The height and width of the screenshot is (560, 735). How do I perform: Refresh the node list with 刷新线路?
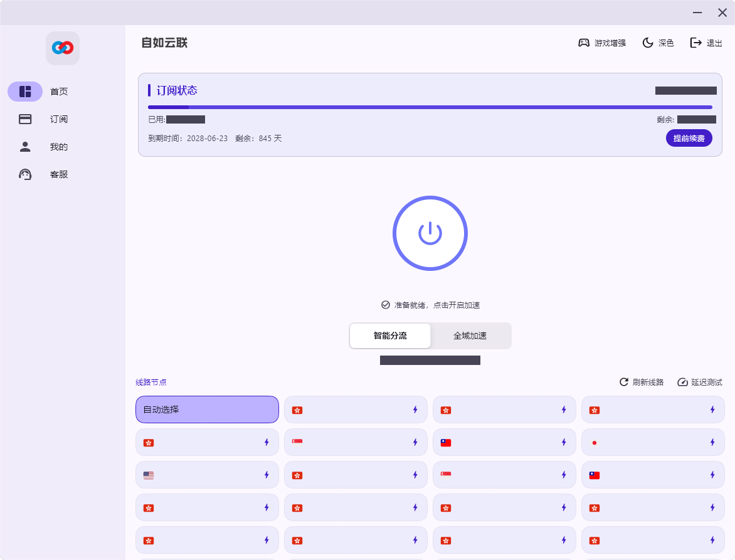click(641, 382)
